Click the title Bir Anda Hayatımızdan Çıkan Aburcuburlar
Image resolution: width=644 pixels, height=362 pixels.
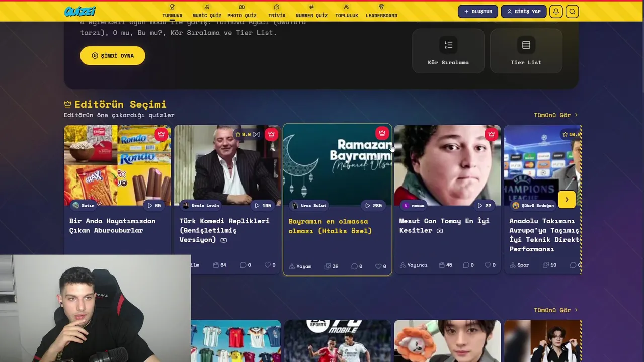click(x=112, y=225)
